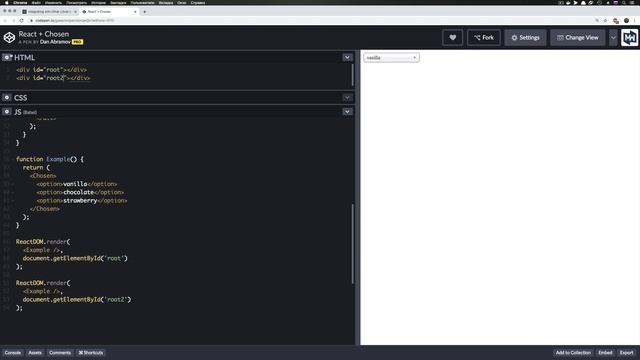Open the Console panel
Screen dimensions: 640x360
pyautogui.click(x=13, y=353)
